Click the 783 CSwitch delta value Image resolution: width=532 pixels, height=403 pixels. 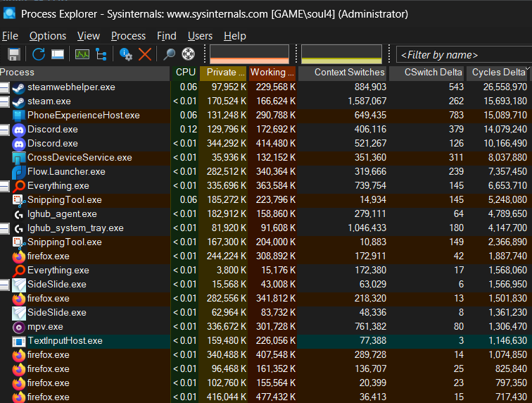point(456,115)
